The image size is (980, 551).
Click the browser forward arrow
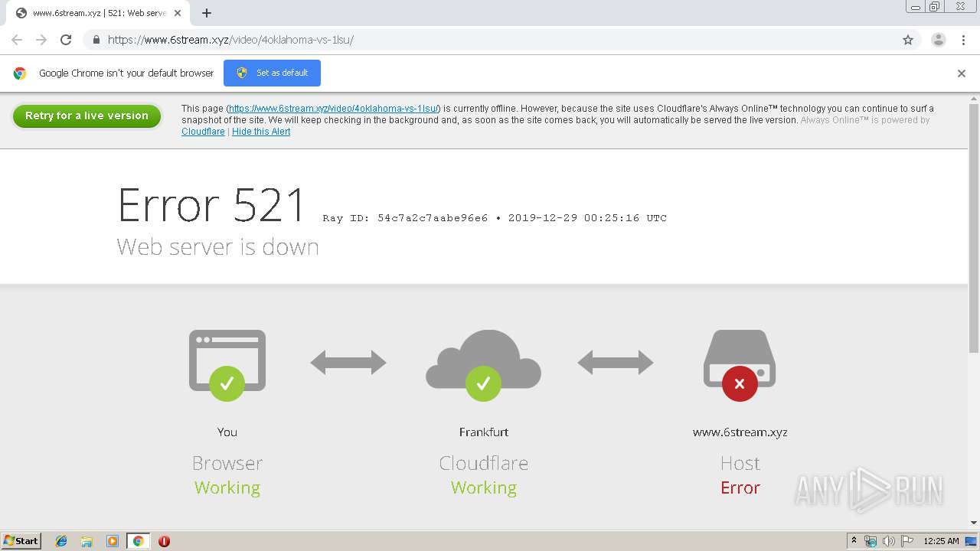(x=41, y=40)
